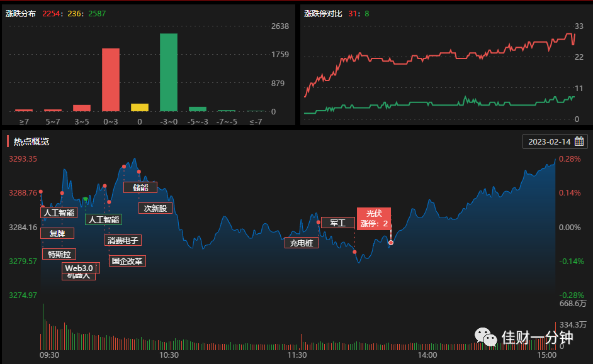Open the 军工 hotspot tag
Viewport: 593px width, 364px height.
tap(337, 223)
